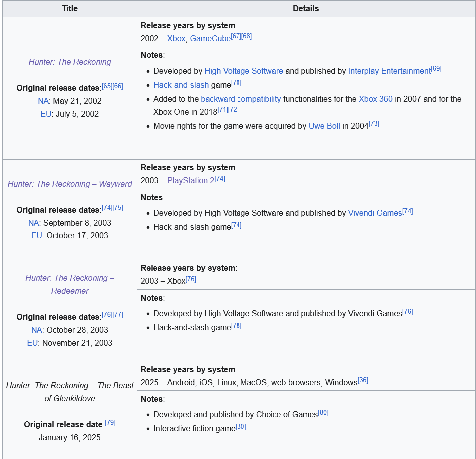Open Hunter: The Reckoning – Redeemer link
The width and height of the screenshot is (476, 459).
pyautogui.click(x=70, y=284)
